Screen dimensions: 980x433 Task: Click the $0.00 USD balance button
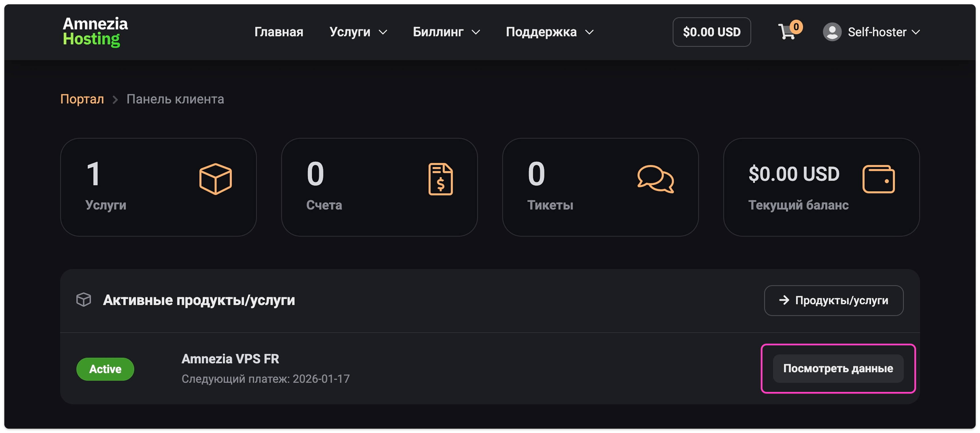[711, 32]
